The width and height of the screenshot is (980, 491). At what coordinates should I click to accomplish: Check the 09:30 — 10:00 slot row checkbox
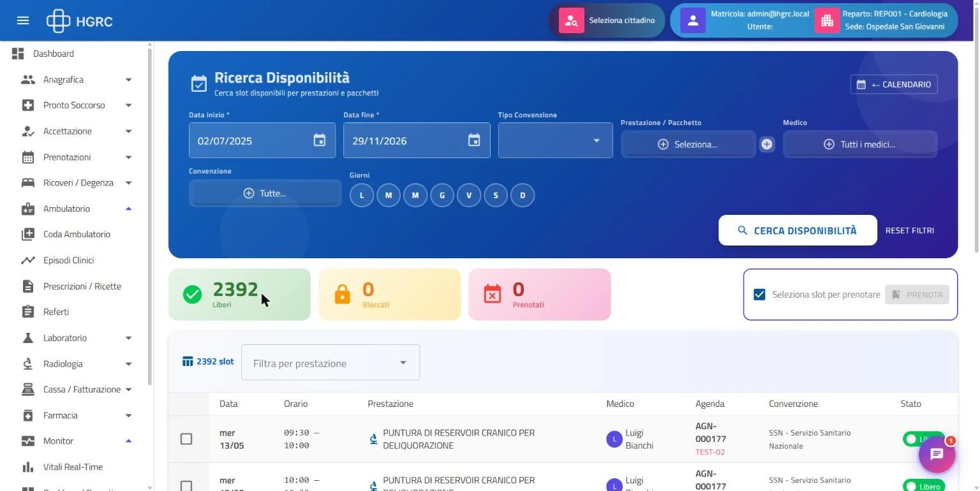186,439
